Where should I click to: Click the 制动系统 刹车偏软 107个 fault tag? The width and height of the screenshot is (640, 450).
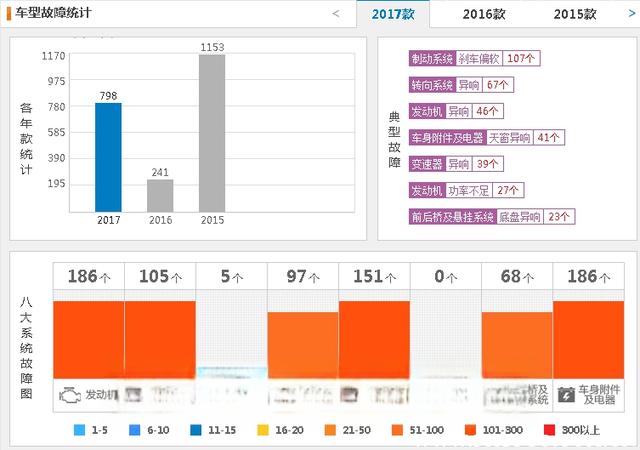474,58
